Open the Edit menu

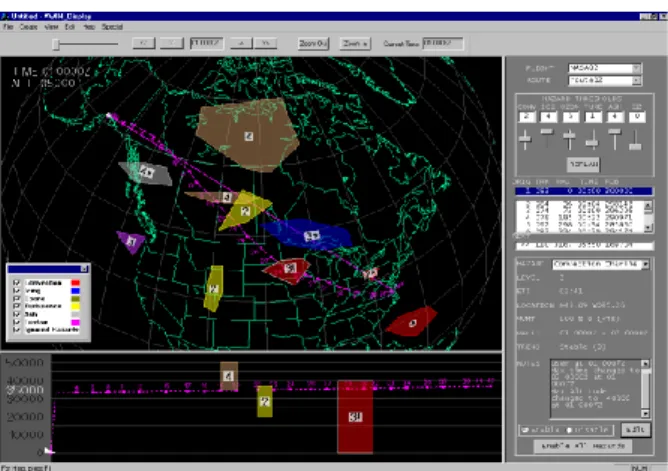(x=70, y=27)
